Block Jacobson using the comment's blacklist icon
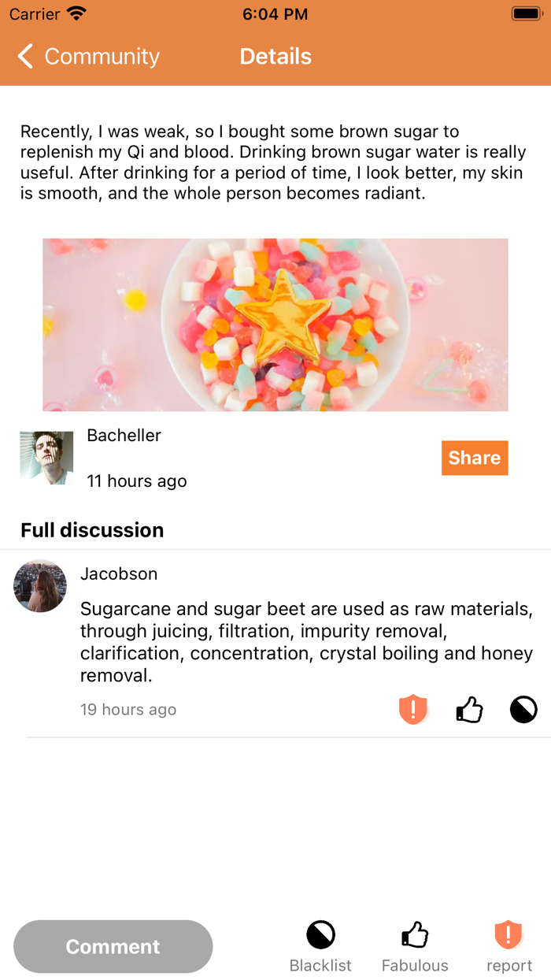This screenshot has height=980, width=551. tap(523, 710)
